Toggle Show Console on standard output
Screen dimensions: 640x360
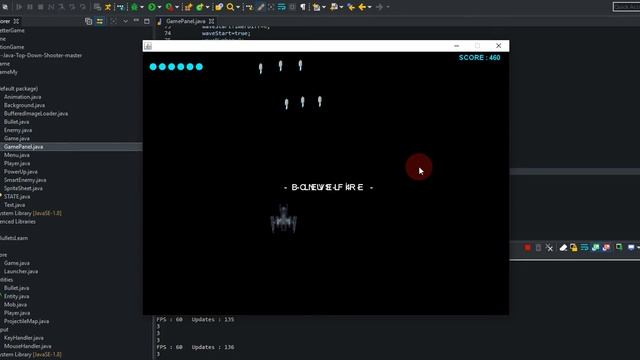[596, 247]
